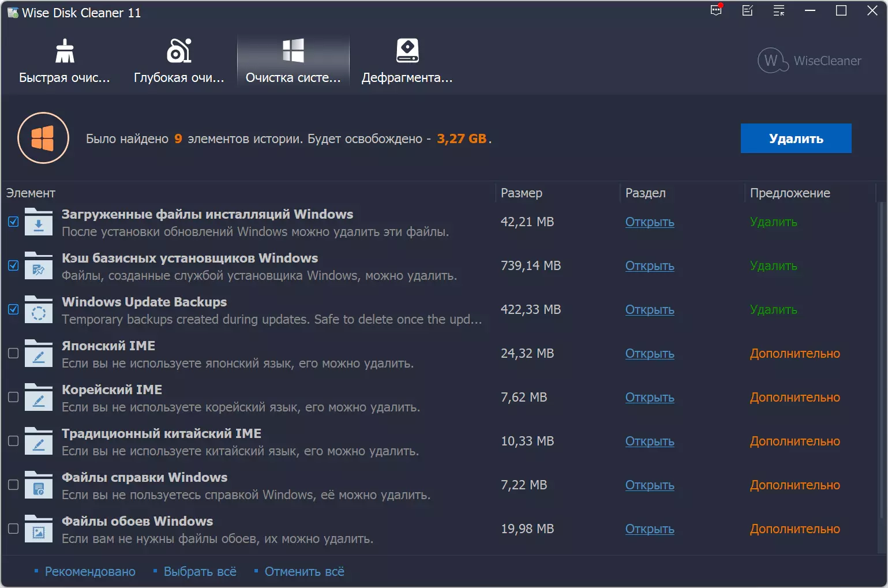
Task: Click size value 739,14 MB
Action: point(531,265)
